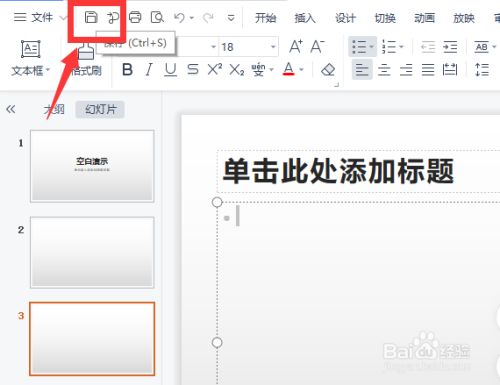The height and width of the screenshot is (385, 500).
Task: Apply distributed alignment
Action: point(450,70)
